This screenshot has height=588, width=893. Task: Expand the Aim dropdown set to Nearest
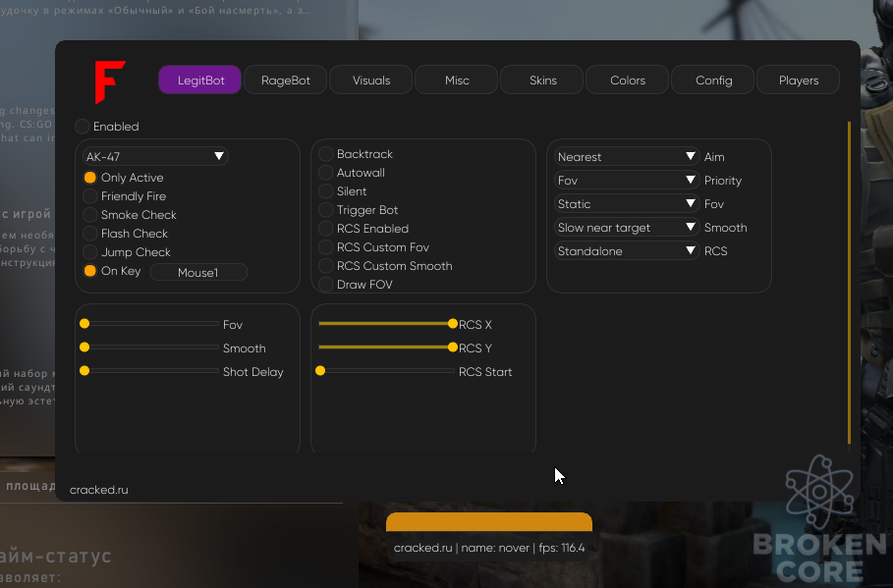pyautogui.click(x=627, y=156)
